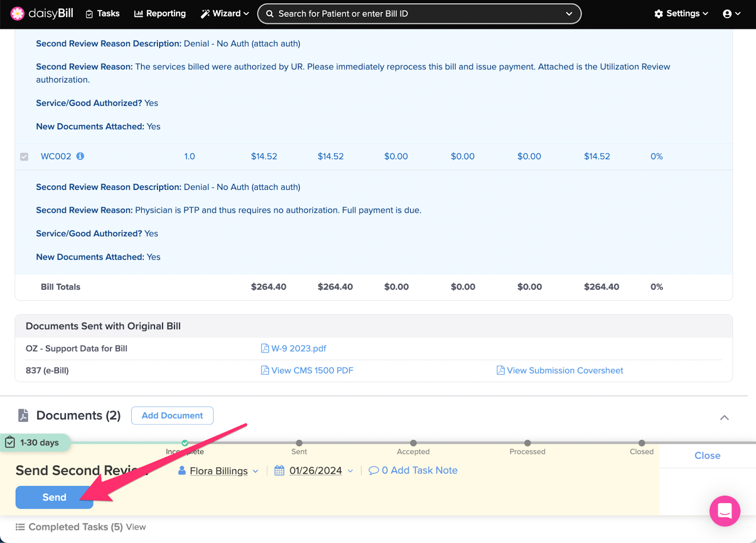Open View Submission Coversheet link
The image size is (756, 543).
click(x=565, y=371)
